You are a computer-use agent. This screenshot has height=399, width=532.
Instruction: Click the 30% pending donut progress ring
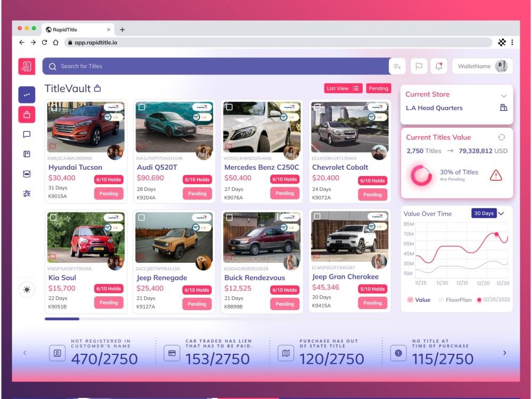click(421, 176)
